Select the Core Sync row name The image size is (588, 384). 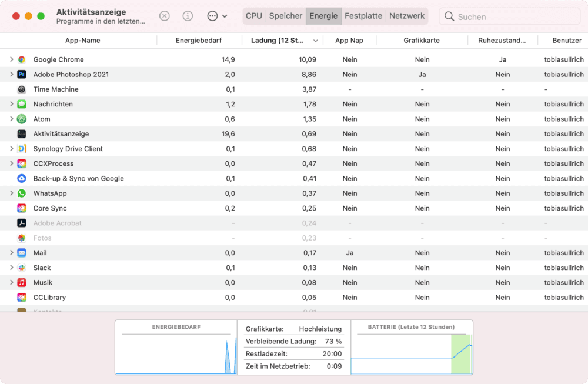(50, 208)
